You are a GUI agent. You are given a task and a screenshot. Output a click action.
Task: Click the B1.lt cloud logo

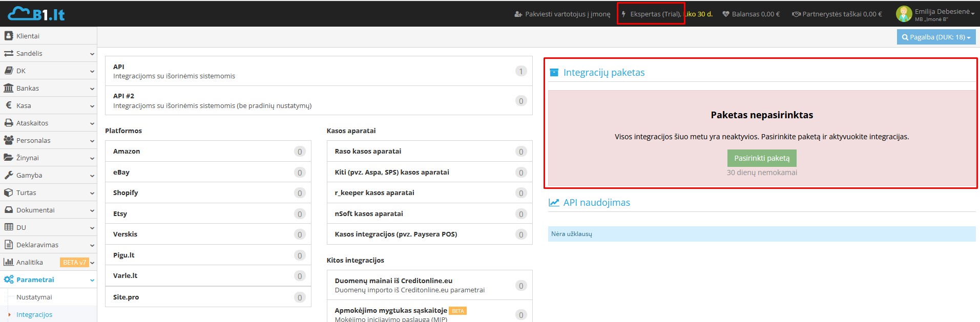point(36,14)
